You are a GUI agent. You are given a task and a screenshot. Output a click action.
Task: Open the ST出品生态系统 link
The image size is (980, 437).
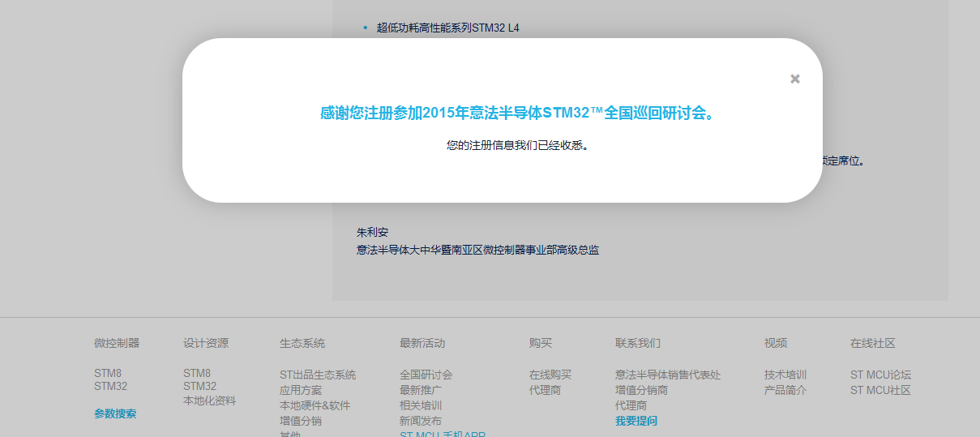tap(318, 375)
